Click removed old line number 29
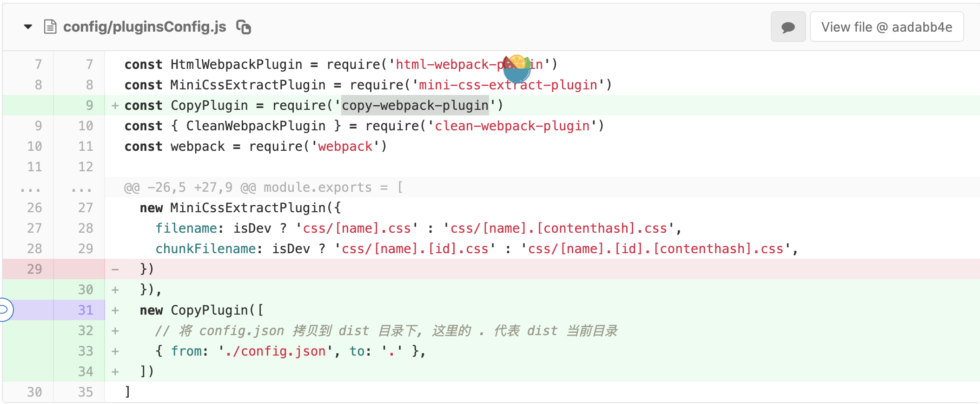 click(34, 269)
